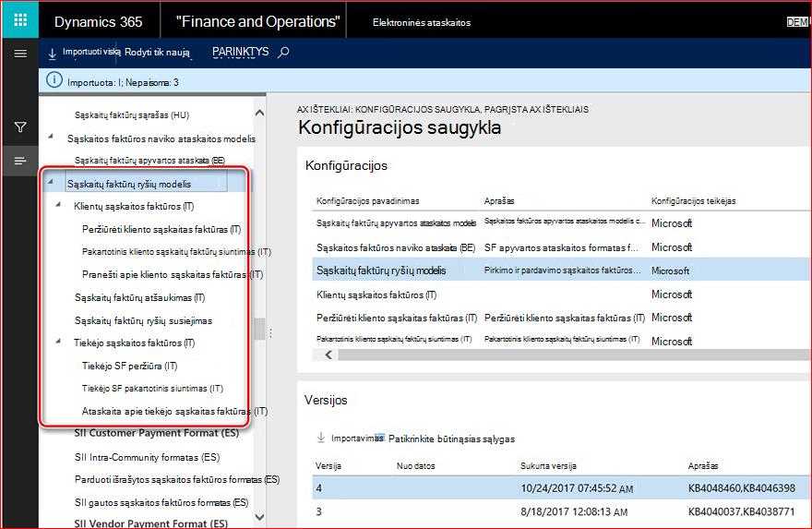Click the Patikrinkite būtinąsias sąlygas icon

pos(379,438)
